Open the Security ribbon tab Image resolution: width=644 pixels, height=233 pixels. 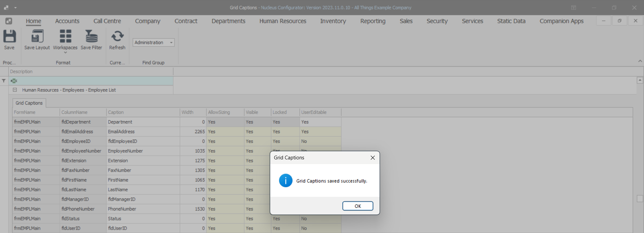[x=437, y=21]
